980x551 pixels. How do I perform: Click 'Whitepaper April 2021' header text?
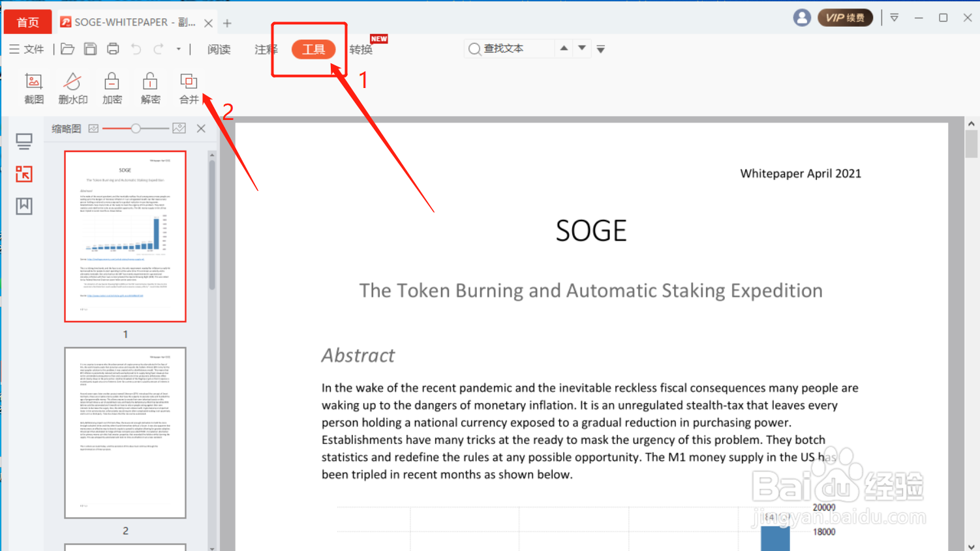coord(801,173)
